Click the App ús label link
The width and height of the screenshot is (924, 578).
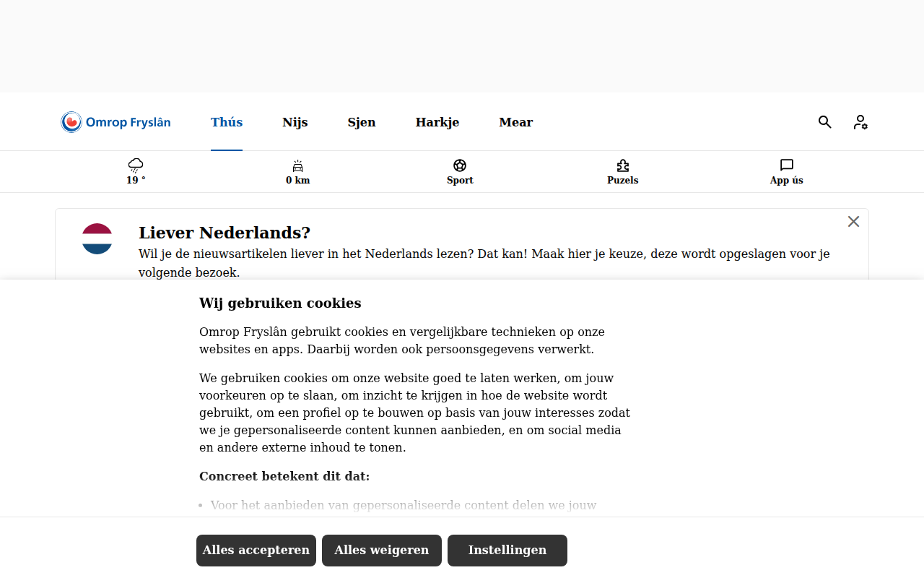(x=787, y=180)
